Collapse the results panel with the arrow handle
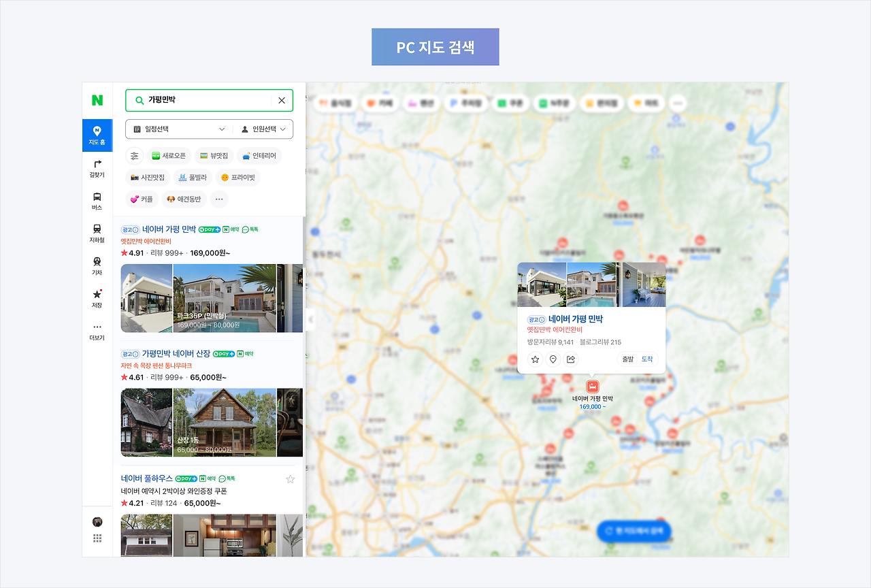Image resolution: width=871 pixels, height=588 pixels. pyautogui.click(x=310, y=318)
